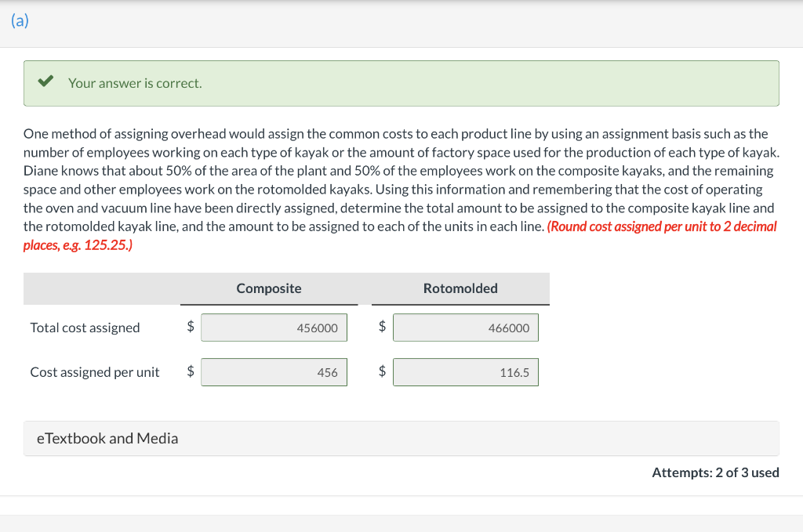803x532 pixels.
Task: Click the "Total cost assigned" row label
Action: 85,328
